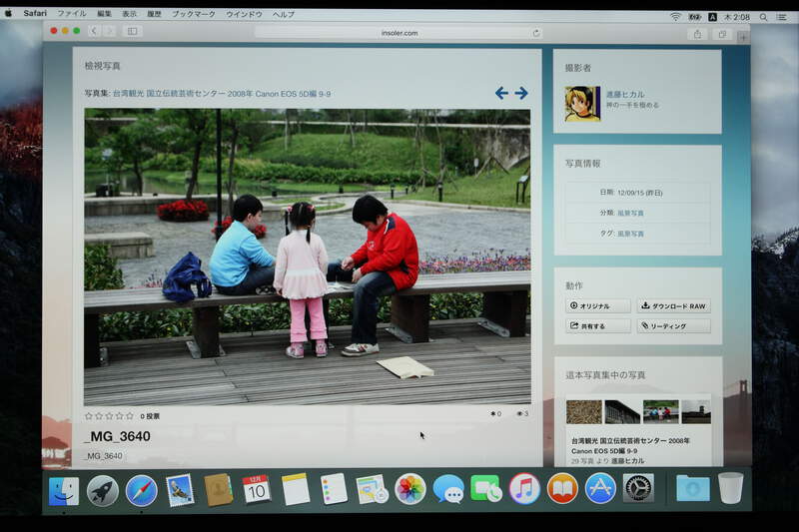799x532 pixels.
Task: Go to the previous photo with left arrow
Action: (x=501, y=93)
